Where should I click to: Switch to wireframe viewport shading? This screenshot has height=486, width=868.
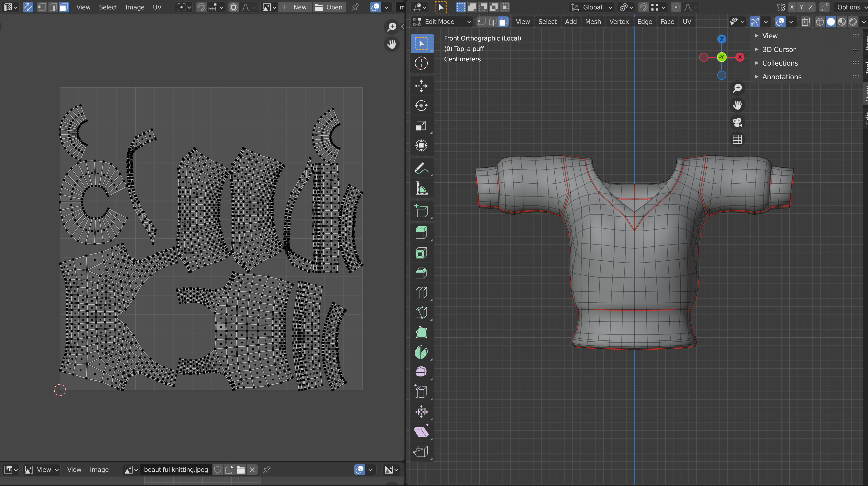coord(820,22)
